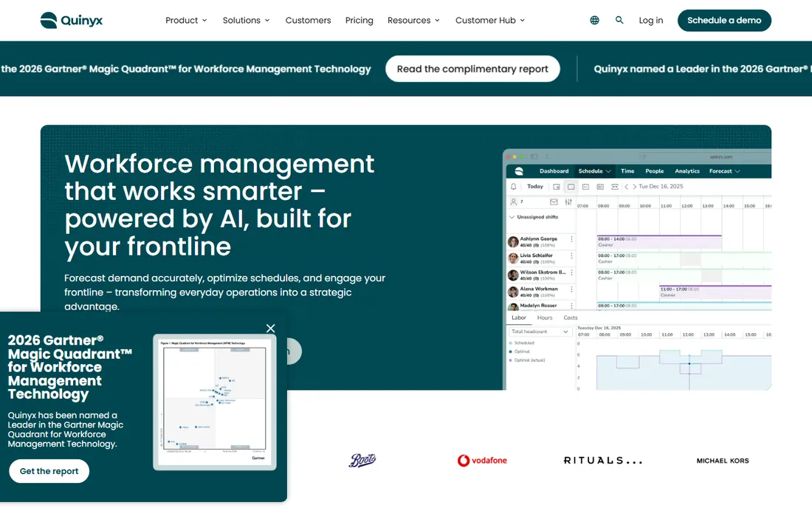Viewport: 812px width, 508px height.
Task: Click the Boots customer logo
Action: tap(362, 460)
